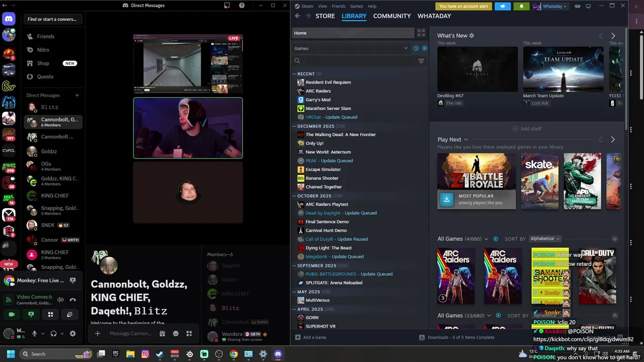Open Discord activities button in call panel
644x362 pixels.
50,314
